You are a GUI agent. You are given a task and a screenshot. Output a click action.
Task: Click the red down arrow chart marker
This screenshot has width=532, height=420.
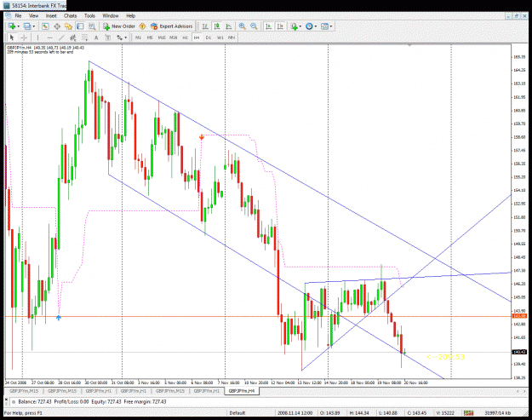click(x=202, y=137)
